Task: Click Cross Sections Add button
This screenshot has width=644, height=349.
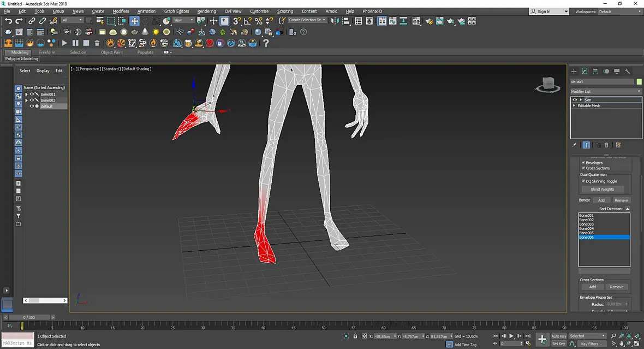Action: (593, 287)
